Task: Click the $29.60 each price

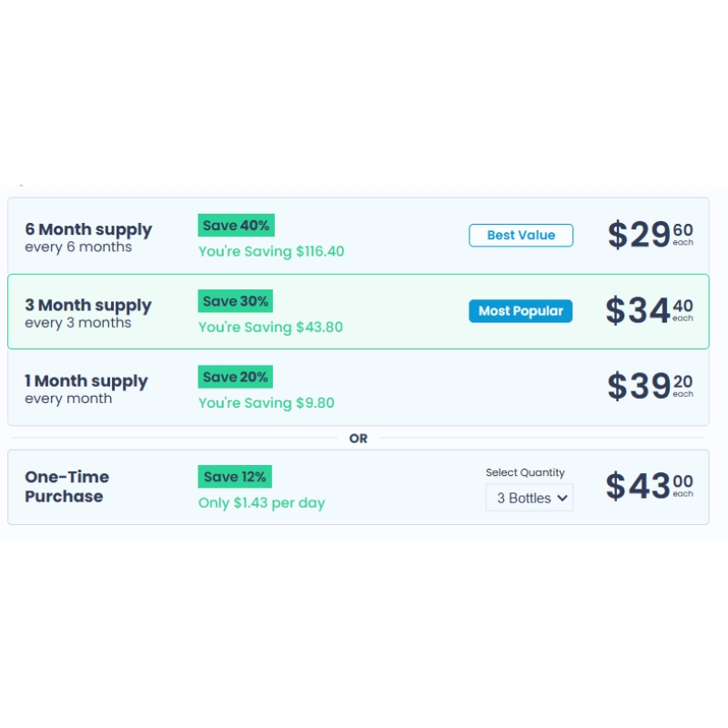Action: [x=650, y=235]
